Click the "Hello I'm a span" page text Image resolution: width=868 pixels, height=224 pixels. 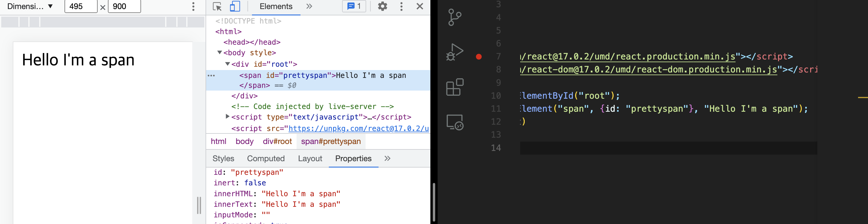(78, 60)
